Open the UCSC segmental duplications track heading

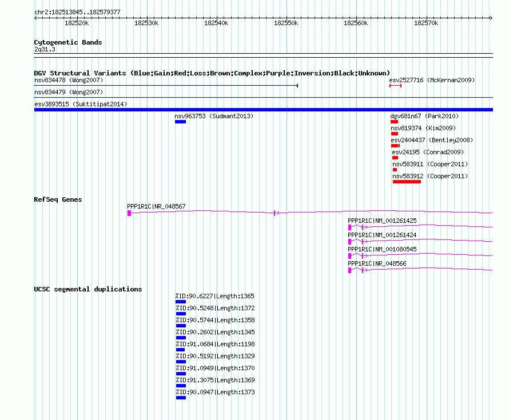pos(88,289)
